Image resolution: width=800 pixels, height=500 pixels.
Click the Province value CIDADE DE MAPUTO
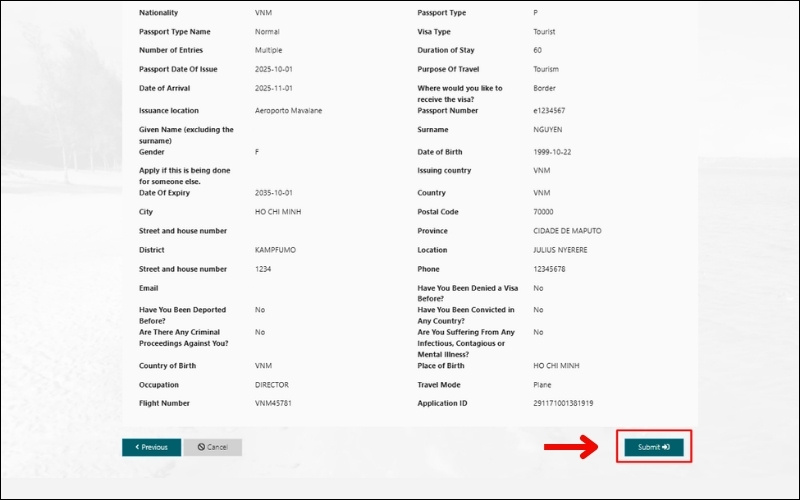(x=567, y=231)
